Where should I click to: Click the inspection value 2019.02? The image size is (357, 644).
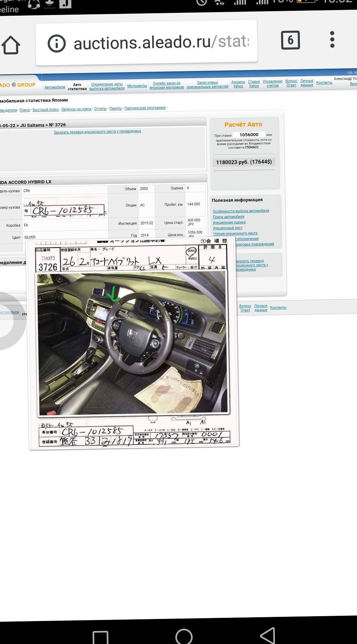pyautogui.click(x=147, y=223)
